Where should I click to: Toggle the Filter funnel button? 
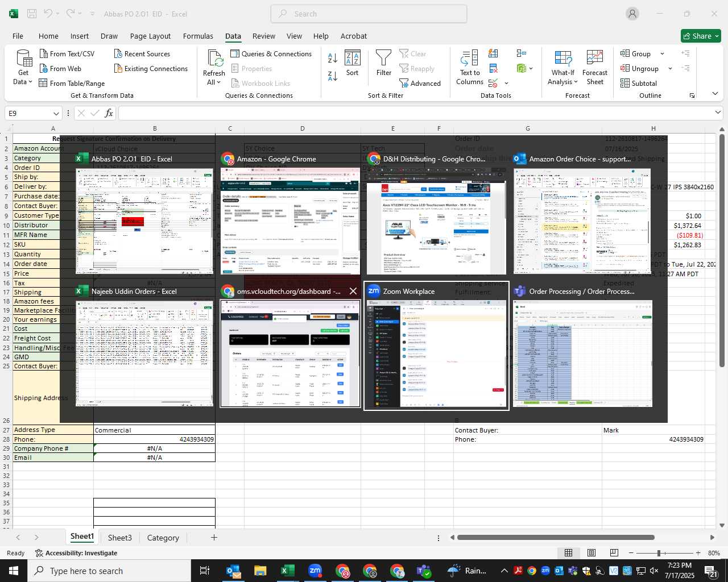(384, 63)
